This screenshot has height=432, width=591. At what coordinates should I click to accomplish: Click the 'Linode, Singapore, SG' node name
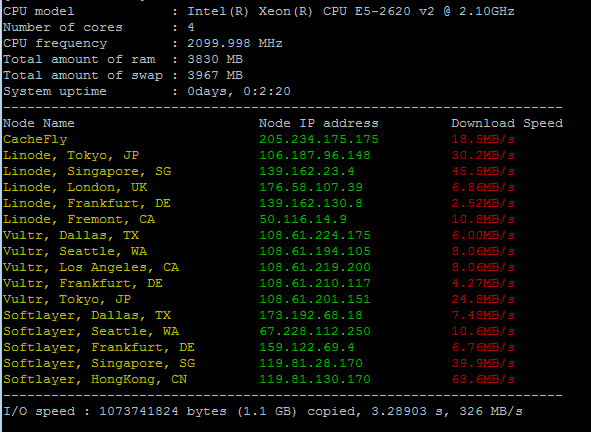(87, 172)
